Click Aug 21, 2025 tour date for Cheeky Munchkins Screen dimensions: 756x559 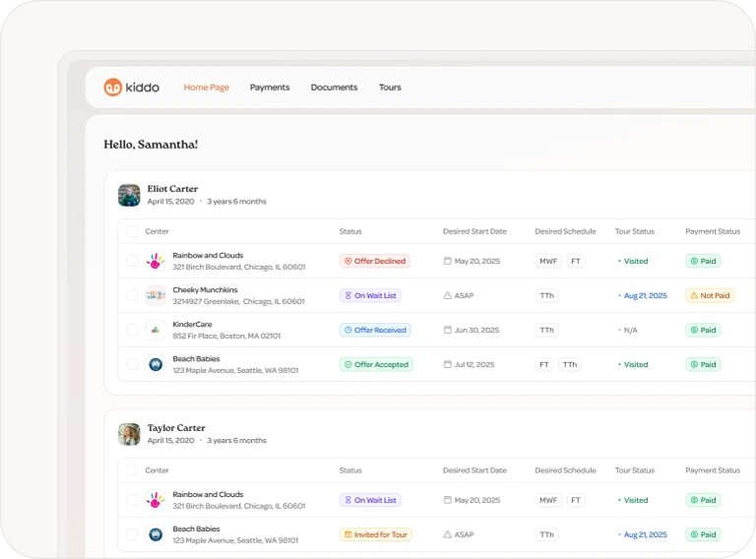tap(645, 295)
